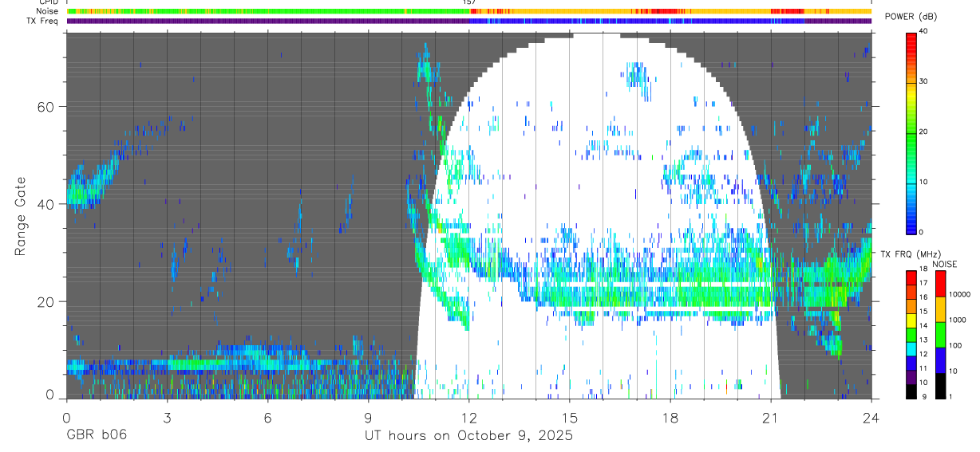The width and height of the screenshot is (980, 452).
Task: Click the GBR b06 radar beam label
Action: click(x=96, y=435)
